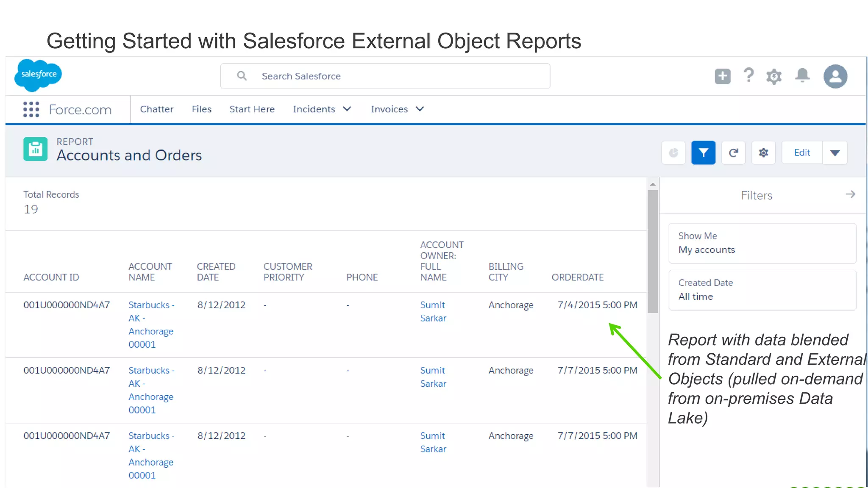Click the Force.com app name

point(80,110)
